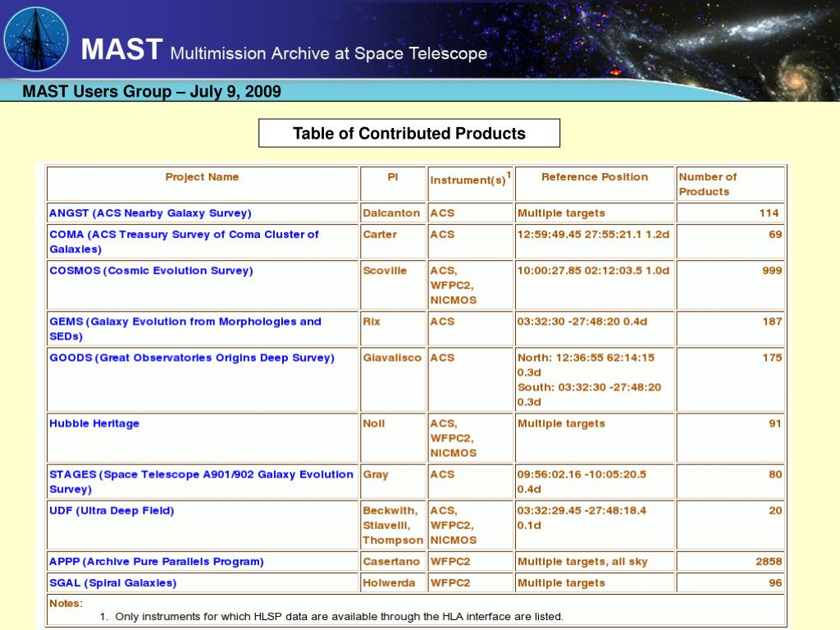Open the ANGST (ACS Nearby Galaxy Survey) link

(150, 212)
